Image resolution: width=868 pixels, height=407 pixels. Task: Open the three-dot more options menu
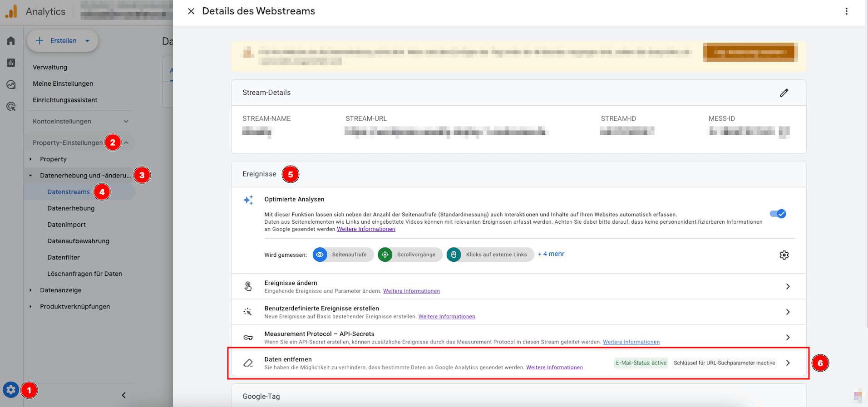pyautogui.click(x=846, y=11)
